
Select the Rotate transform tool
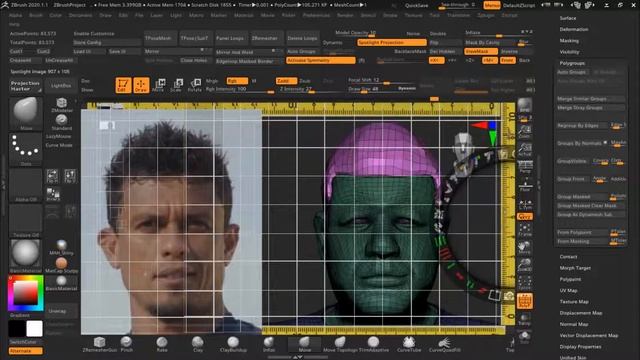point(195,85)
